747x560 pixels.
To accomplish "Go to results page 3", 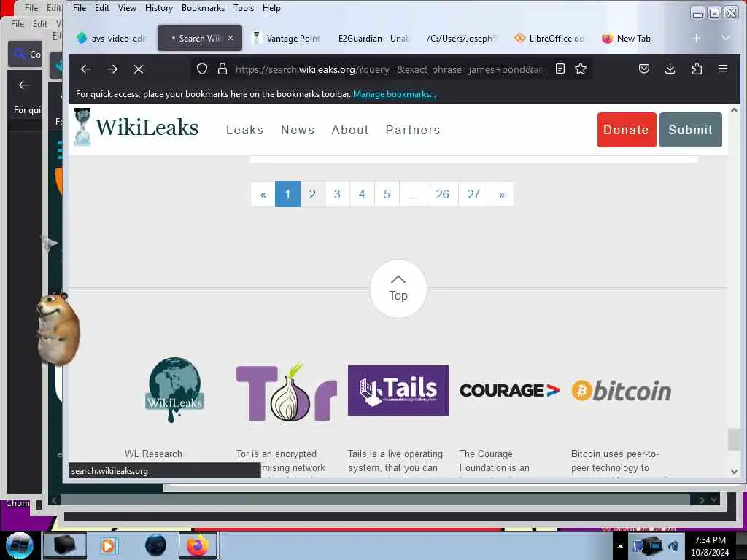I will pos(337,194).
